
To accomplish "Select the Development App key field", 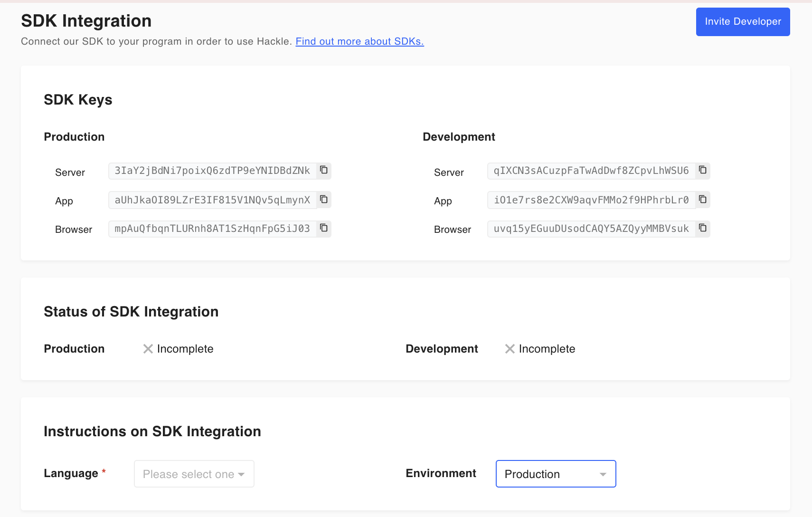I will point(592,200).
